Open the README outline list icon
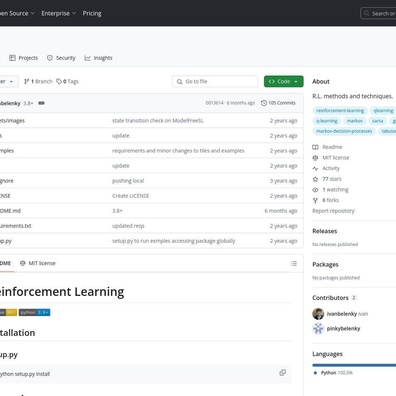The width and height of the screenshot is (396, 396). pyautogui.click(x=294, y=263)
